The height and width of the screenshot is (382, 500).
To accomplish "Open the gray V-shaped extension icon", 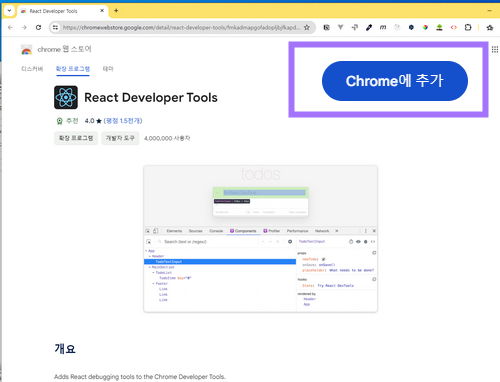I will coord(340,27).
